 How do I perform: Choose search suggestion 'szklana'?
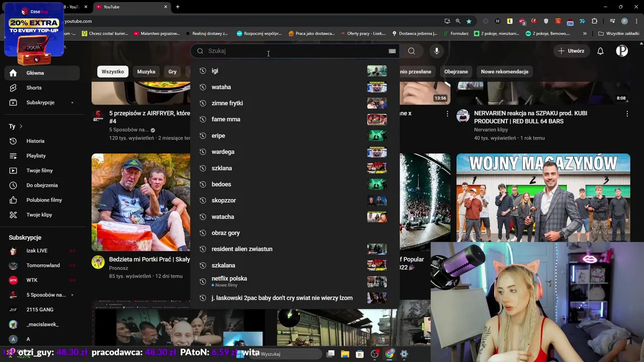(295, 168)
